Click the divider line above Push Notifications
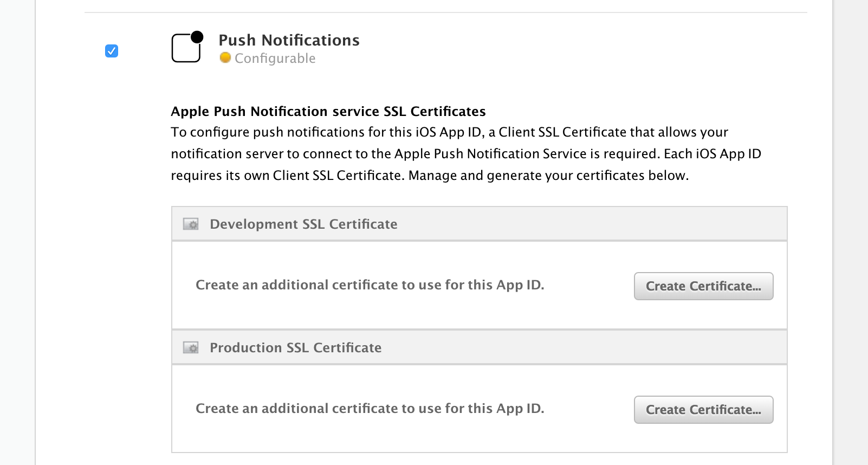Viewport: 868px width, 465px height. pos(445,12)
